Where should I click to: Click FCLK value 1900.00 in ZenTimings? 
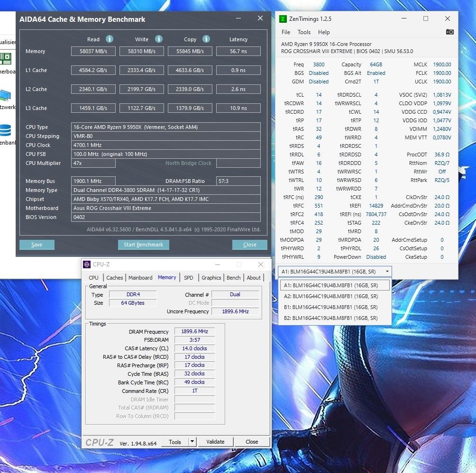(442, 73)
